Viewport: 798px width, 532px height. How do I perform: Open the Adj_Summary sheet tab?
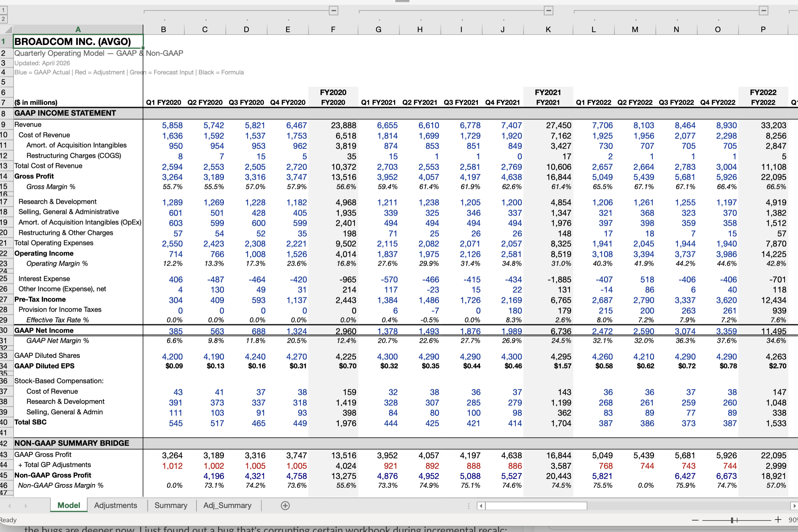tap(227, 505)
